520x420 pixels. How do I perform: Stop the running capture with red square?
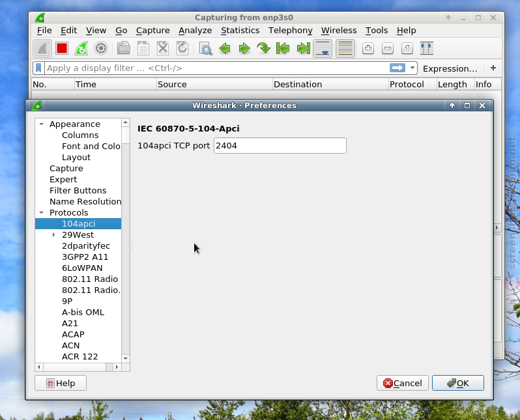(62, 48)
